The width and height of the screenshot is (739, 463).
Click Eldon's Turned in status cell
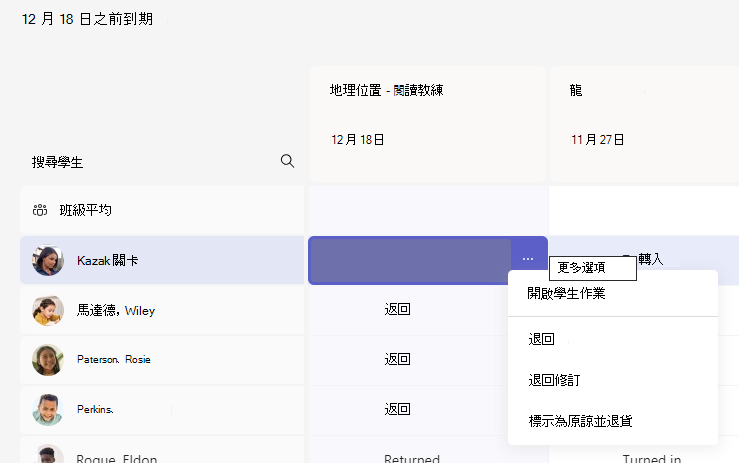pyautogui.click(x=651, y=457)
